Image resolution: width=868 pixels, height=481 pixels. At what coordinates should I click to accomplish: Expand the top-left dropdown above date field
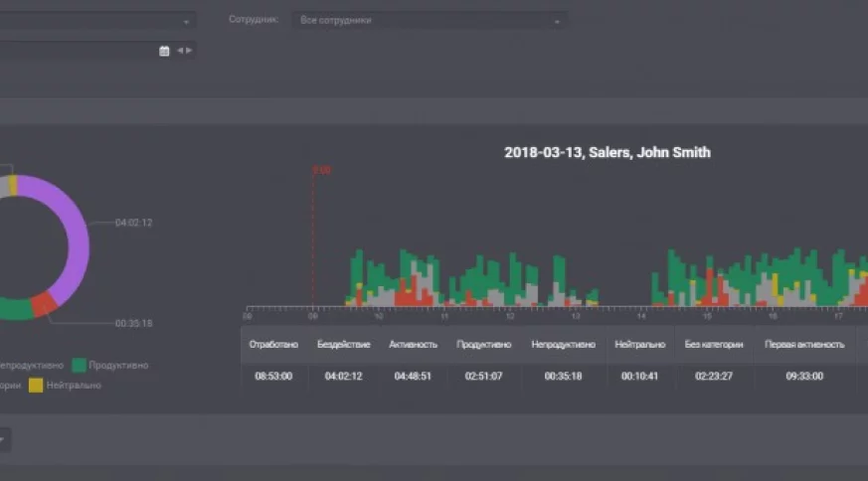[186, 20]
